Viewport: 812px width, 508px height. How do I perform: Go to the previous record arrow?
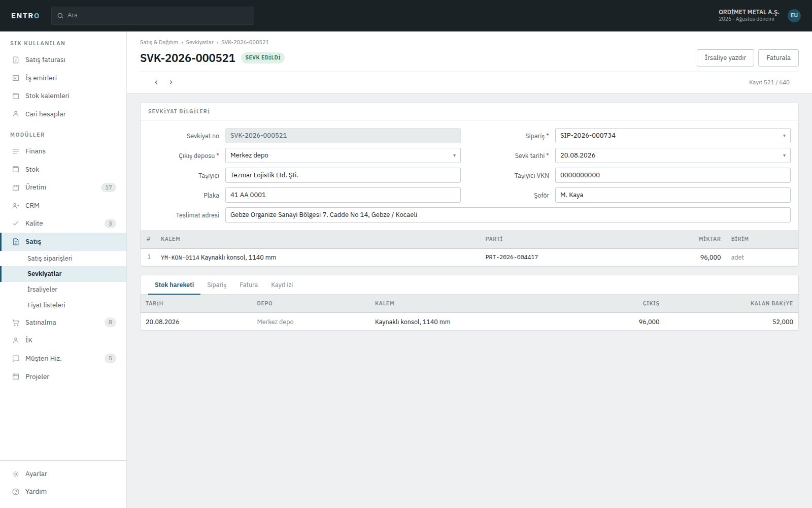pos(156,82)
